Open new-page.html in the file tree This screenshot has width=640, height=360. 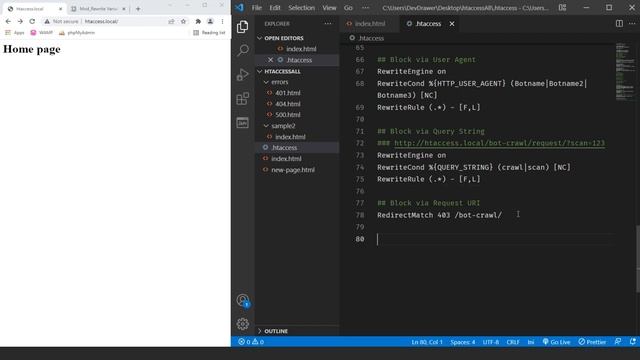click(293, 170)
